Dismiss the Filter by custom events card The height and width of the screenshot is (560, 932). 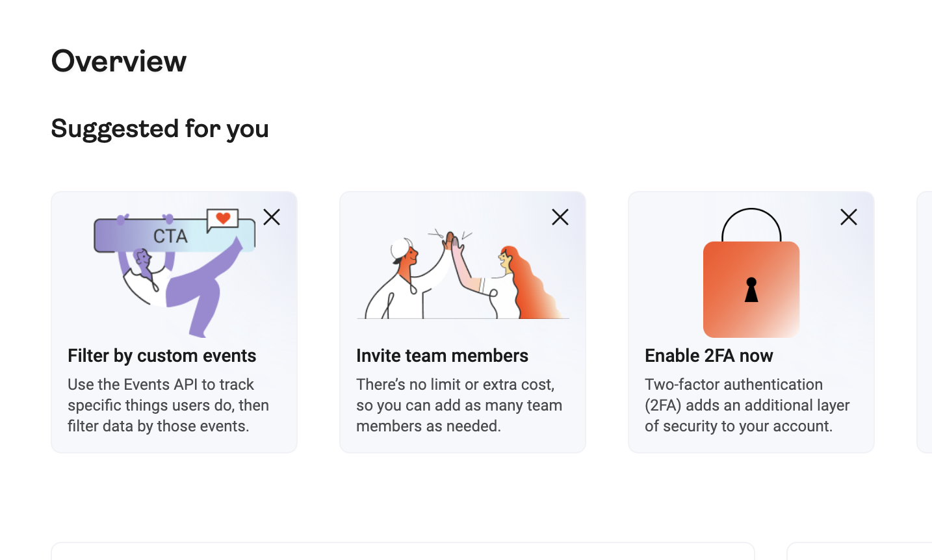pos(272,217)
